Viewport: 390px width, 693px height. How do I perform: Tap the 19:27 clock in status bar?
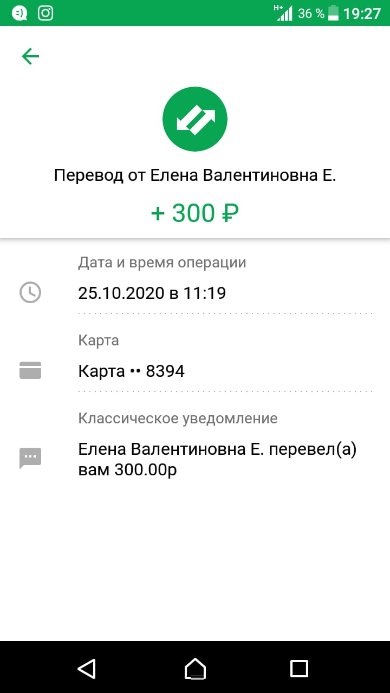[x=362, y=14]
